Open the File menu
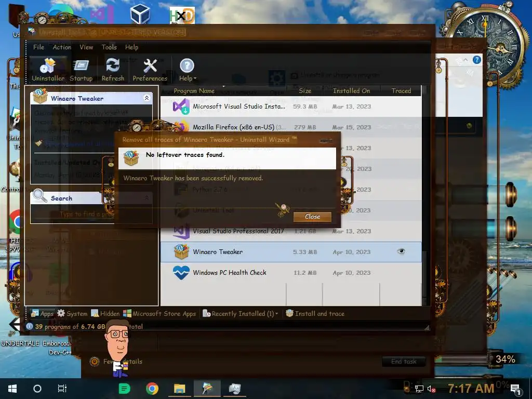The image size is (532, 399). (x=38, y=47)
